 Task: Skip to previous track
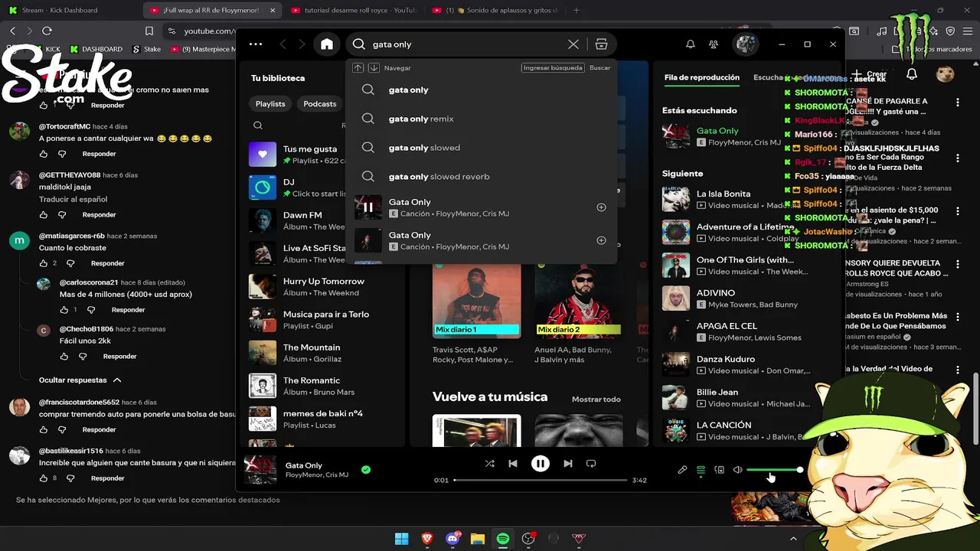(513, 464)
